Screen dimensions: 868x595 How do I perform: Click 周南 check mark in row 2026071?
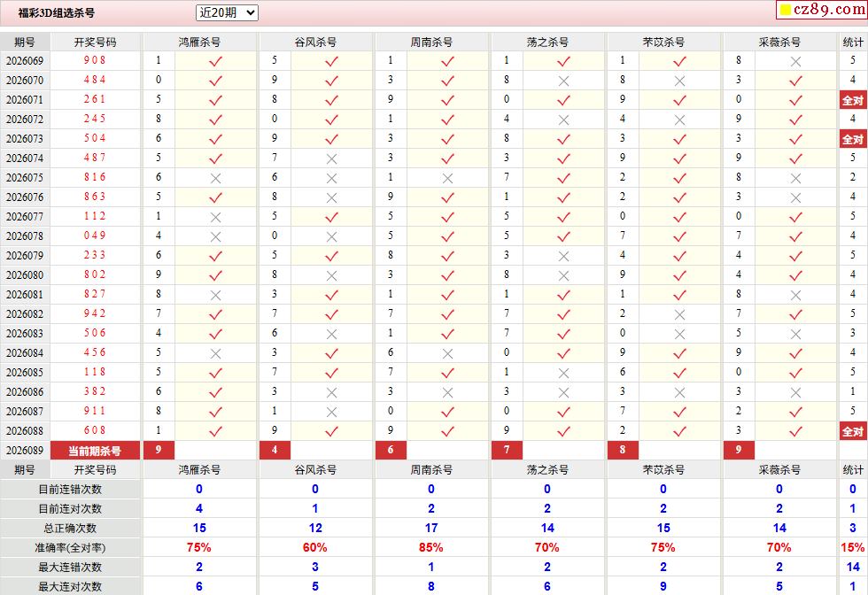[x=447, y=101]
